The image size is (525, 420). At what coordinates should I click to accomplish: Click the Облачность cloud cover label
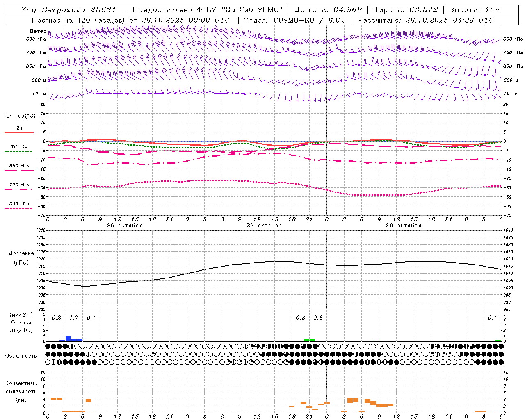(21, 356)
